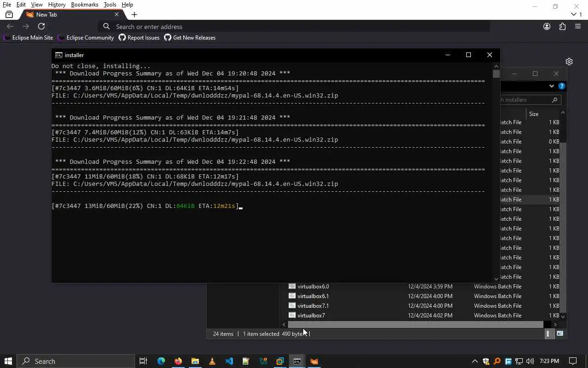Click the installer console scrollbar thumb
The image size is (588, 368).
(x=496, y=74)
